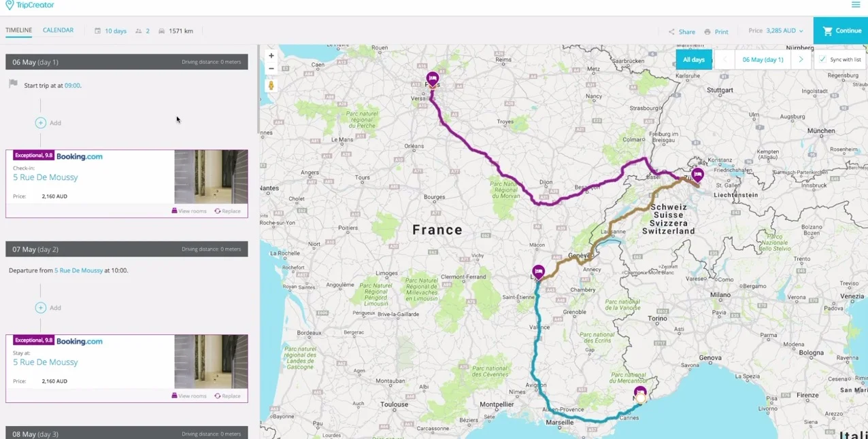
Task: Click the car distance icon
Action: (x=162, y=31)
